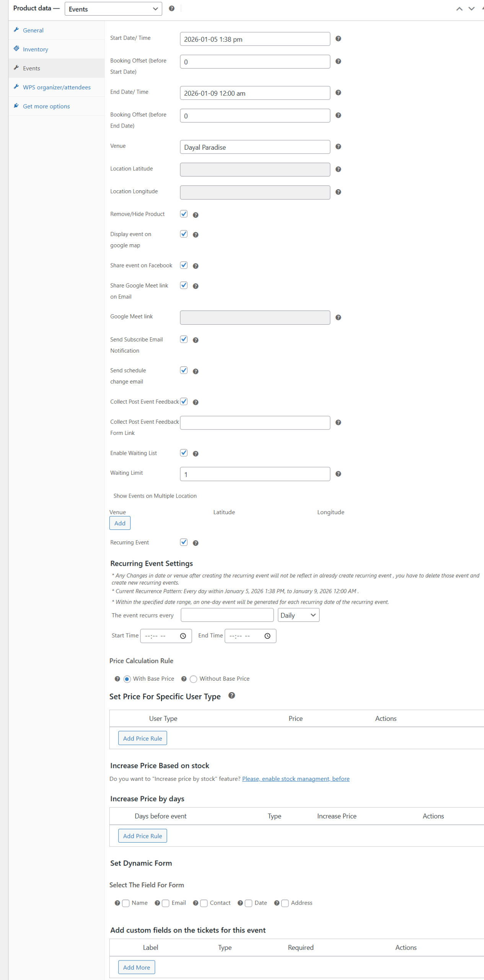Click Add Price Rule under User Type table
The image size is (484, 980).
click(142, 738)
